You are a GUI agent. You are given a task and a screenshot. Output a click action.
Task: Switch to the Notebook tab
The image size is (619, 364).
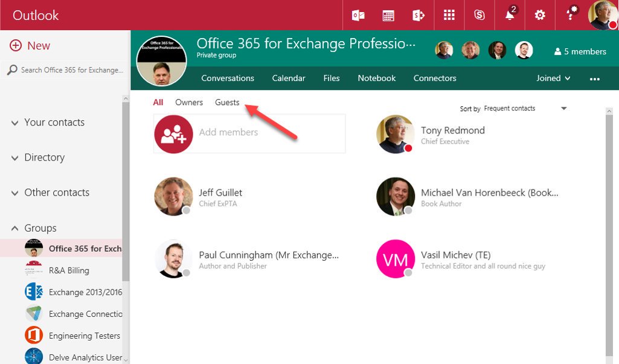(377, 78)
